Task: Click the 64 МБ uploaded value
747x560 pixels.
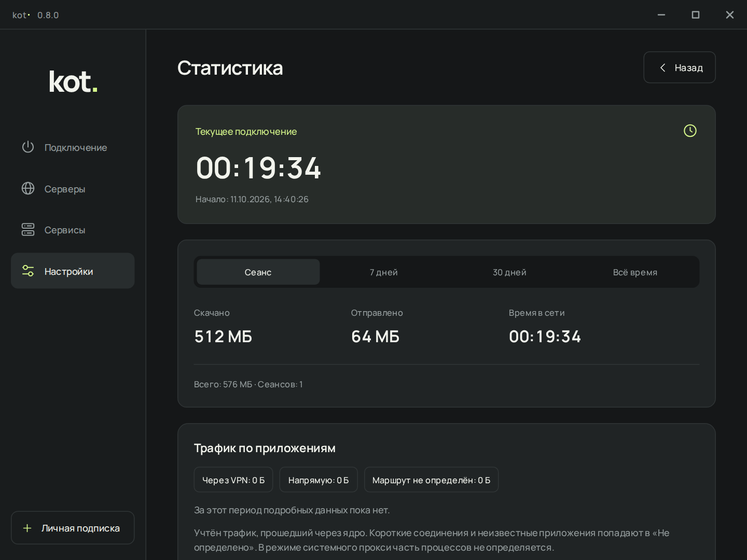Action: click(376, 337)
